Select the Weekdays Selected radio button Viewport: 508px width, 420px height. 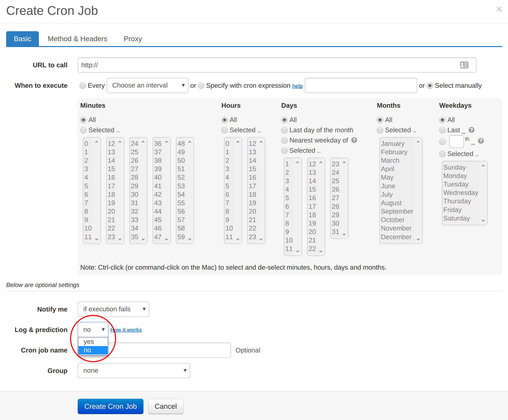click(x=442, y=154)
